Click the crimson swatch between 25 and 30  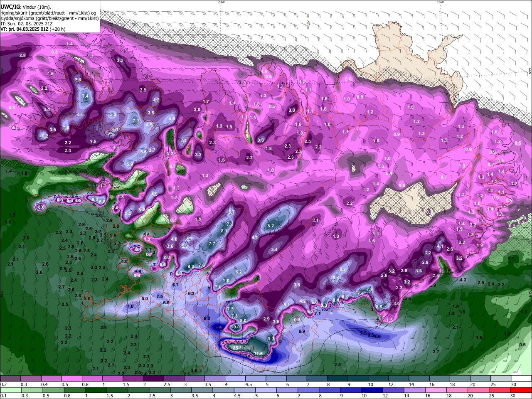pyautogui.click(x=499, y=390)
